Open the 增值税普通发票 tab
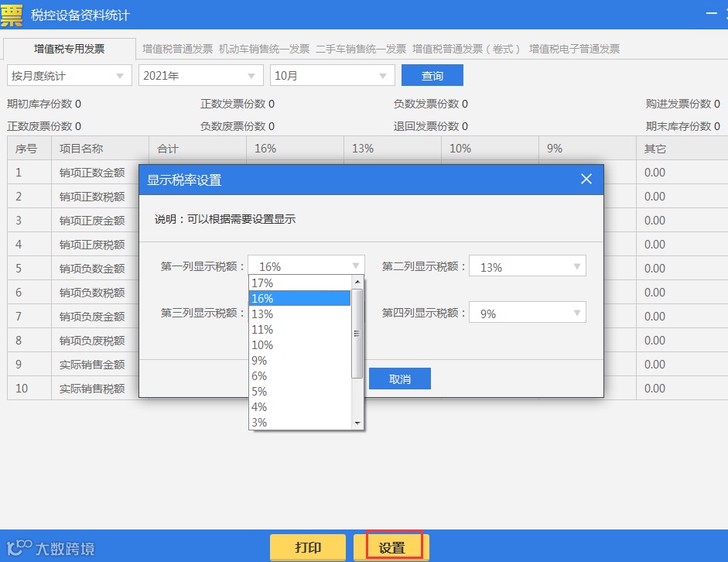Viewport: 728px width, 562px height. click(x=177, y=49)
